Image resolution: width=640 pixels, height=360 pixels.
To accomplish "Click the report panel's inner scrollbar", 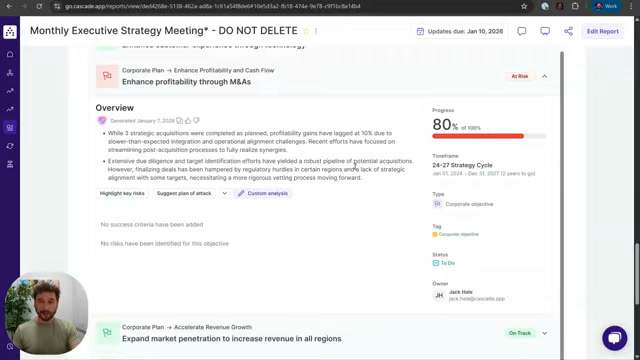I will coord(562,205).
